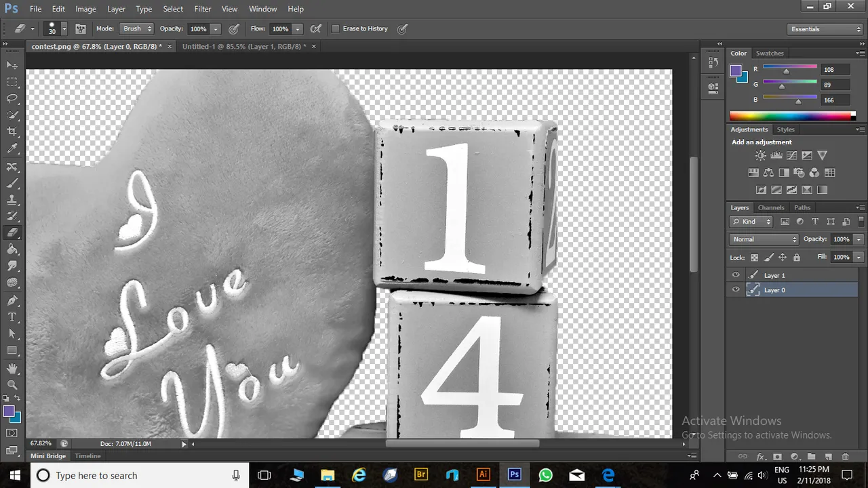
Task: Open the layer Kind filter dropdown
Action: click(751, 222)
